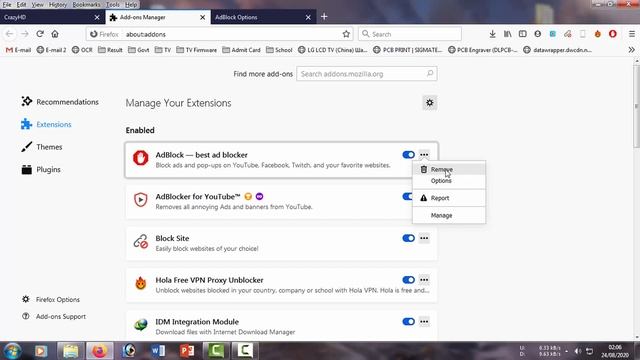Open the File menu
Viewport: 640px width, 360px height.
coord(7,4)
